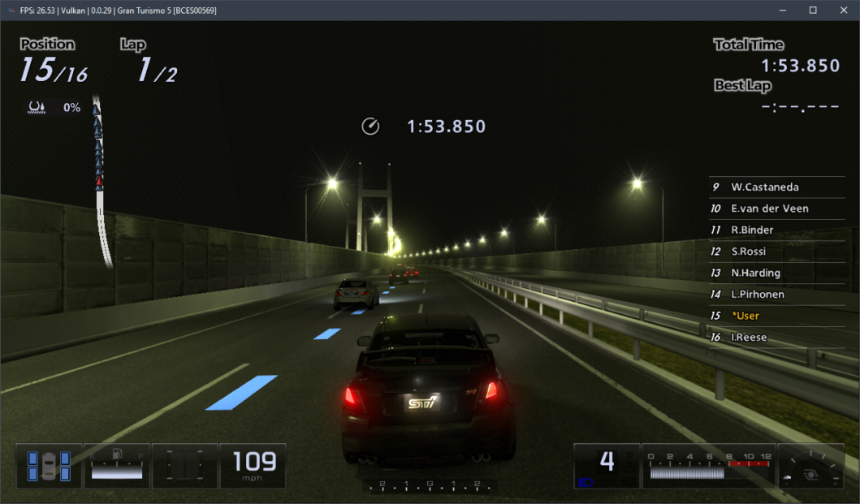This screenshot has width=860, height=504.
Task: Click the gear number 4 indicator
Action: coord(607,462)
